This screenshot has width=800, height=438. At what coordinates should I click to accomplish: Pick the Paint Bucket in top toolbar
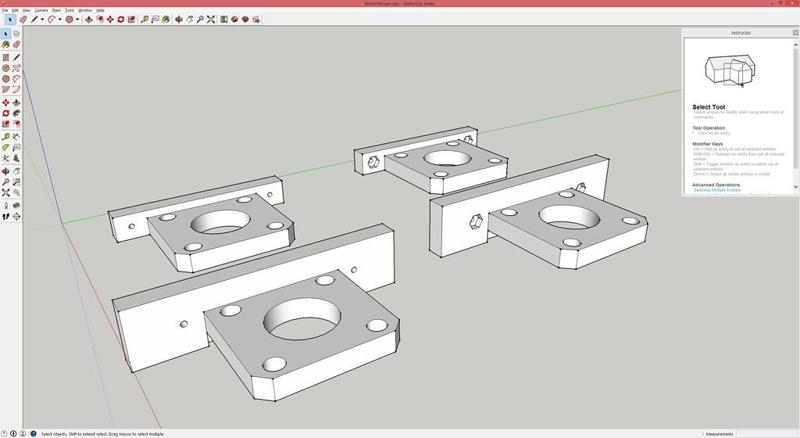tap(166, 19)
